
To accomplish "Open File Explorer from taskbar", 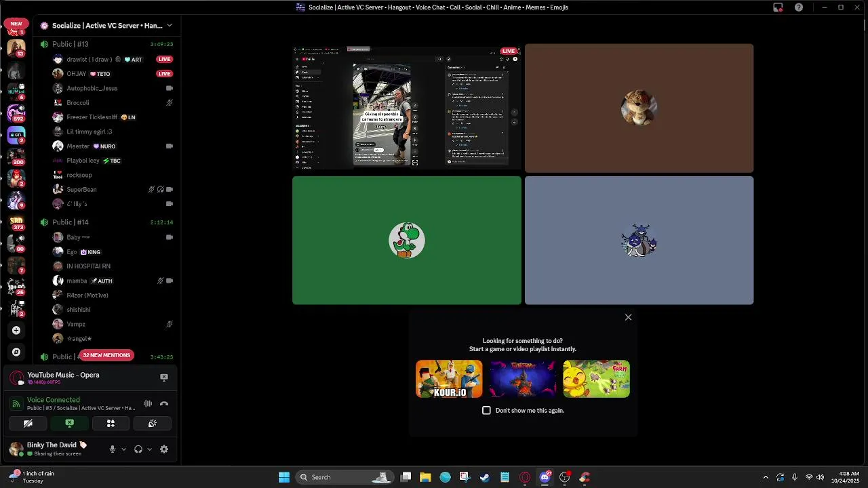I will 425,477.
